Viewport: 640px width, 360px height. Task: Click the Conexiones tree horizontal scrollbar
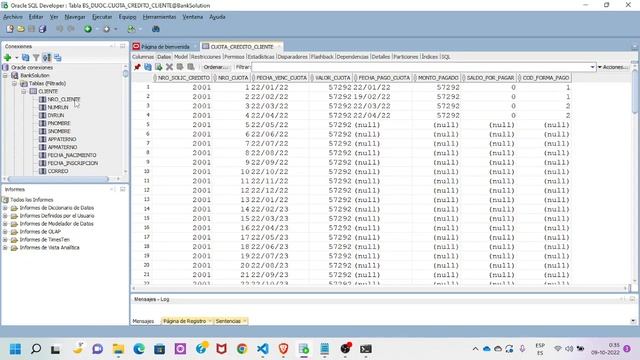[x=57, y=179]
